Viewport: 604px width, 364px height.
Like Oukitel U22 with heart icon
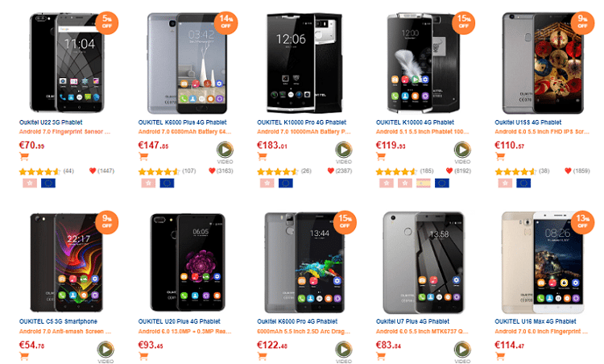[x=93, y=171]
